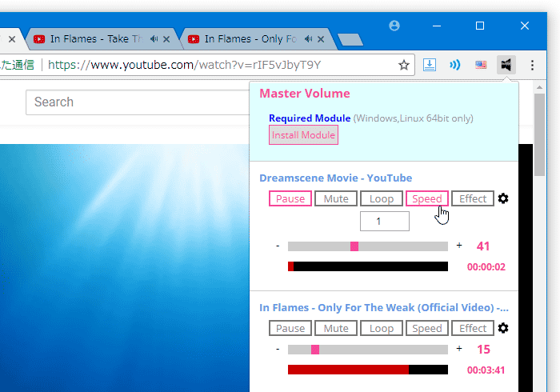Click the blue YouTube video player
The width and height of the screenshot is (560, 392).
[125, 268]
